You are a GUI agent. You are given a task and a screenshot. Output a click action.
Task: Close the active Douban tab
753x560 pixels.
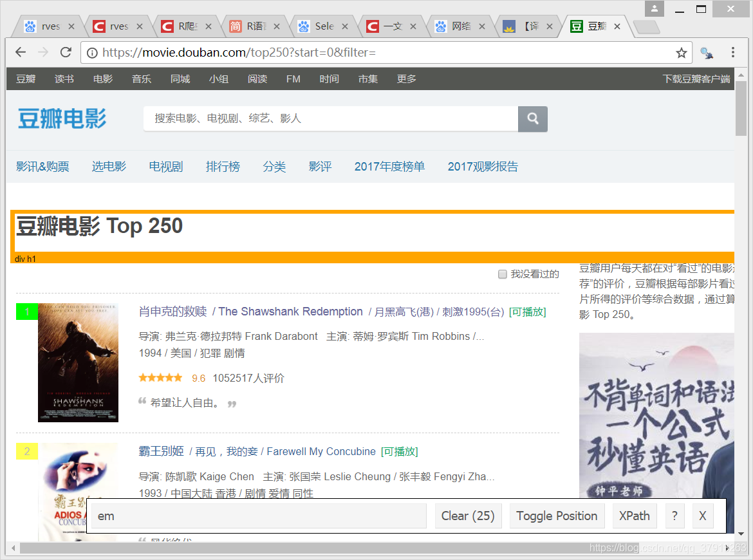pyautogui.click(x=618, y=26)
